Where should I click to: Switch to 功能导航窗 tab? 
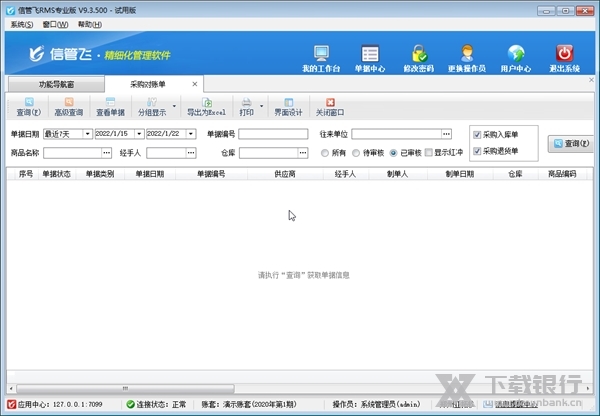[56, 84]
